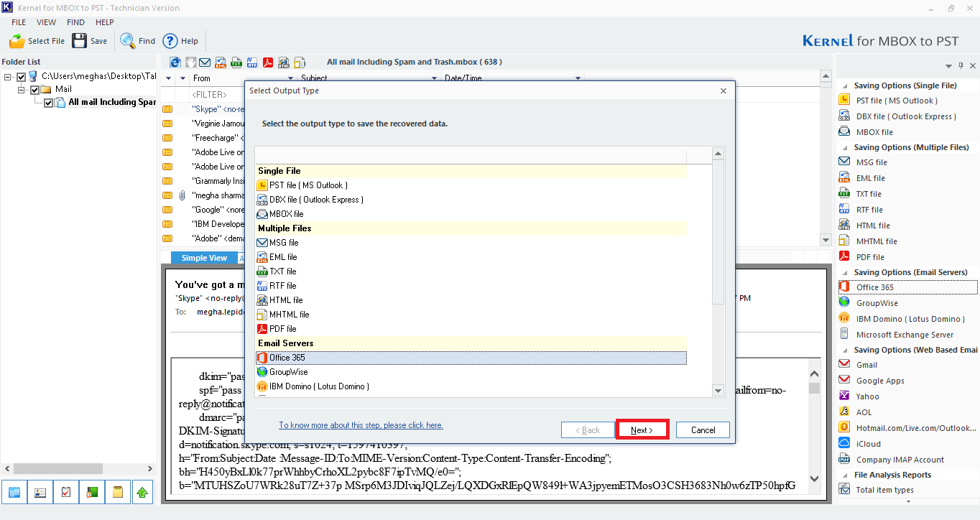
Task: Open the VIEW menu
Action: coord(46,22)
